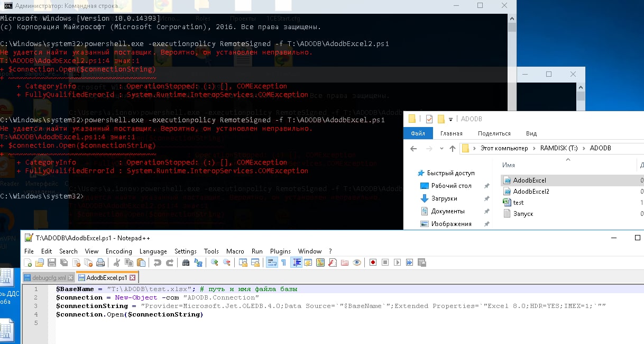
Task: Toggle Show indent guide icon
Action: [297, 262]
